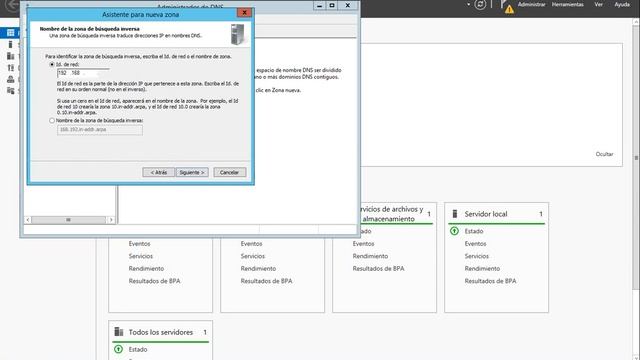Select the file services icon in sidebar
Screen dimensions: 640x360
click(11, 91)
